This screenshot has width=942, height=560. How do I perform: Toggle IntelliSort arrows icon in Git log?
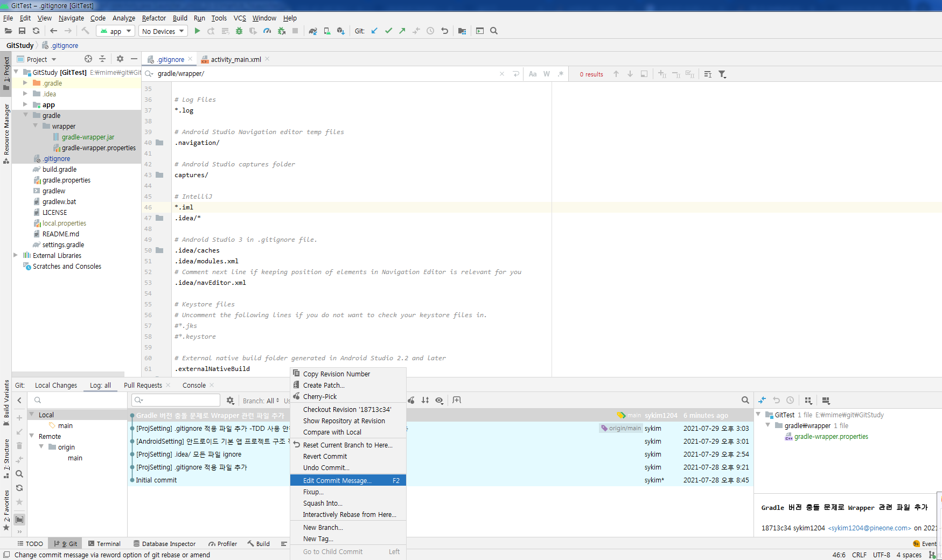pos(425,400)
